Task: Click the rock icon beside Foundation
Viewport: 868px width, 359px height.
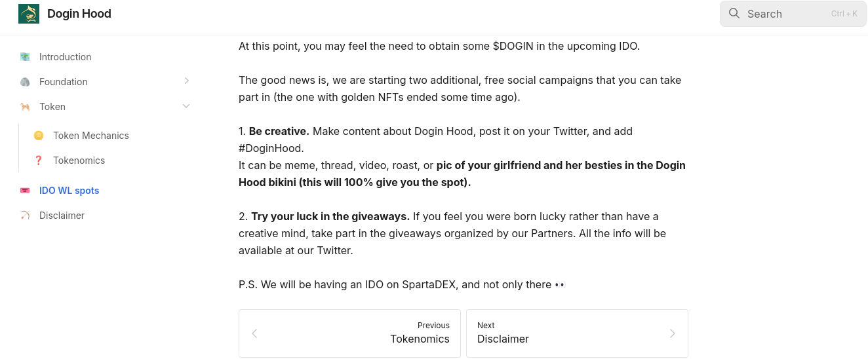Action: [x=25, y=82]
